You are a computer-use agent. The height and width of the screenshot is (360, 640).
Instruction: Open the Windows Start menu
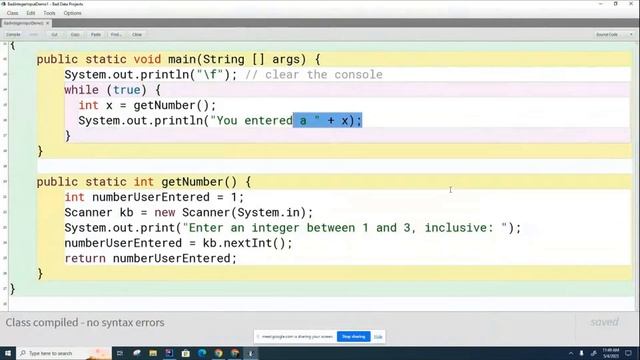(8, 353)
